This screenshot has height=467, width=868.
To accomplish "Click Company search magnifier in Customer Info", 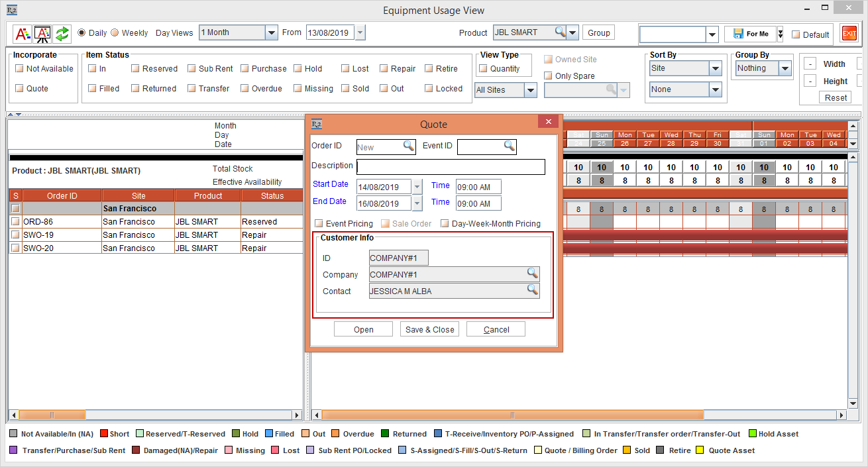I will click(x=532, y=274).
